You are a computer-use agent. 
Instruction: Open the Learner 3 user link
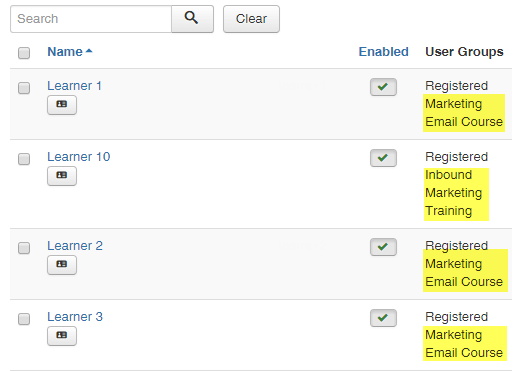(75, 317)
